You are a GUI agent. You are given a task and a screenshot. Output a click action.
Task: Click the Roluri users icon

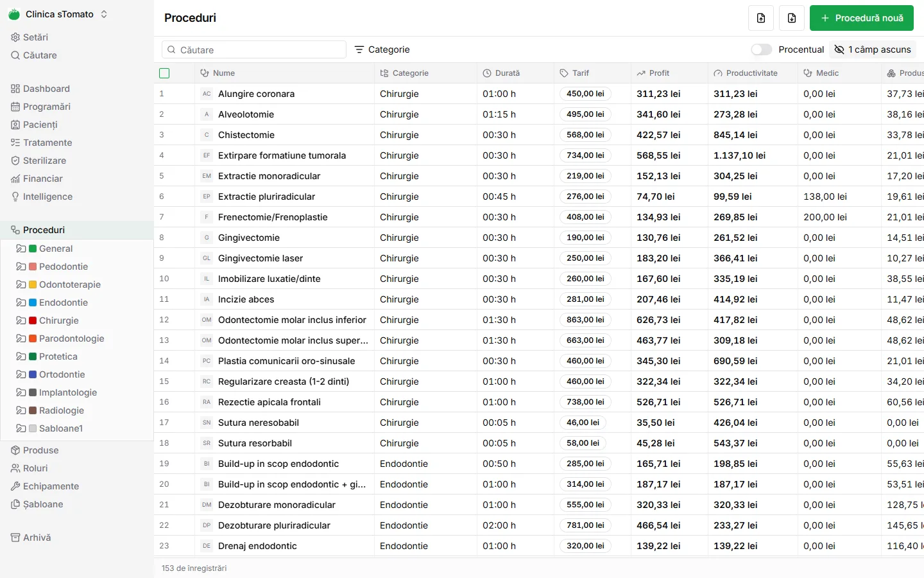pyautogui.click(x=15, y=468)
